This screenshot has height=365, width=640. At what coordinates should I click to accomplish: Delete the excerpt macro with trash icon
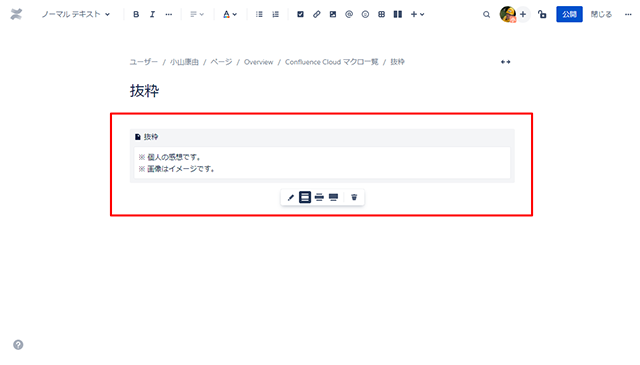[x=354, y=197]
